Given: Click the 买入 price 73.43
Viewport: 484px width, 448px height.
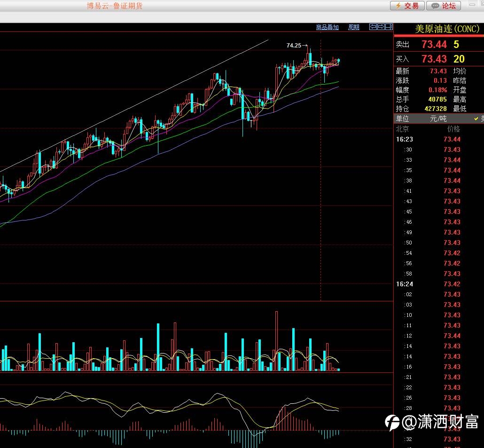Looking at the screenshot, I should (434, 59).
